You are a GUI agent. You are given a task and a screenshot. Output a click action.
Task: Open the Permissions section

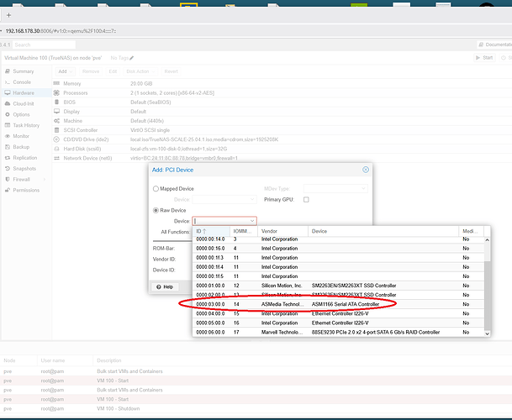tap(25, 190)
